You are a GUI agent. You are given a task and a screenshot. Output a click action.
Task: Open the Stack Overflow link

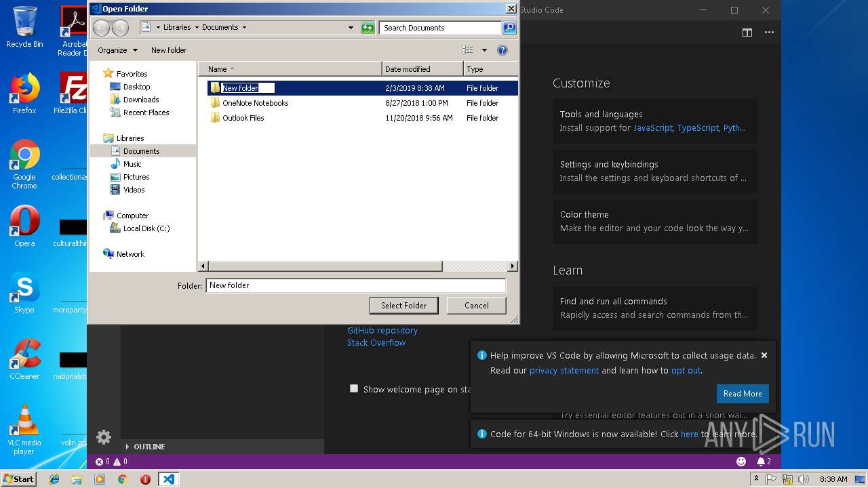[x=376, y=343]
